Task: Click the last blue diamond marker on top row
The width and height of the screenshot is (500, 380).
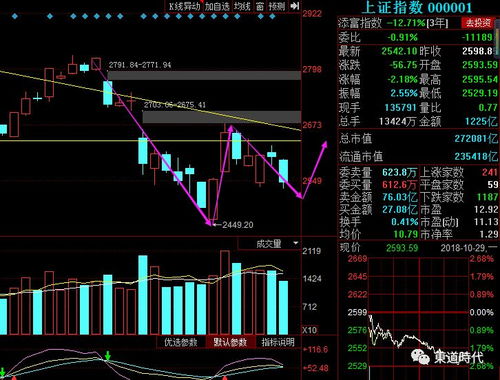Action: tap(272, 16)
